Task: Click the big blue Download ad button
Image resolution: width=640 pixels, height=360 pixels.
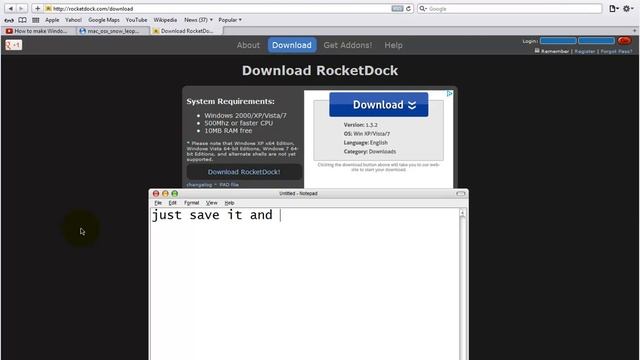Action: [379, 104]
